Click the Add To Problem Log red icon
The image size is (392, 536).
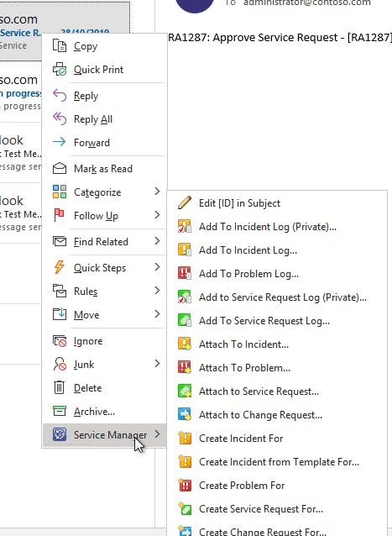[185, 273]
